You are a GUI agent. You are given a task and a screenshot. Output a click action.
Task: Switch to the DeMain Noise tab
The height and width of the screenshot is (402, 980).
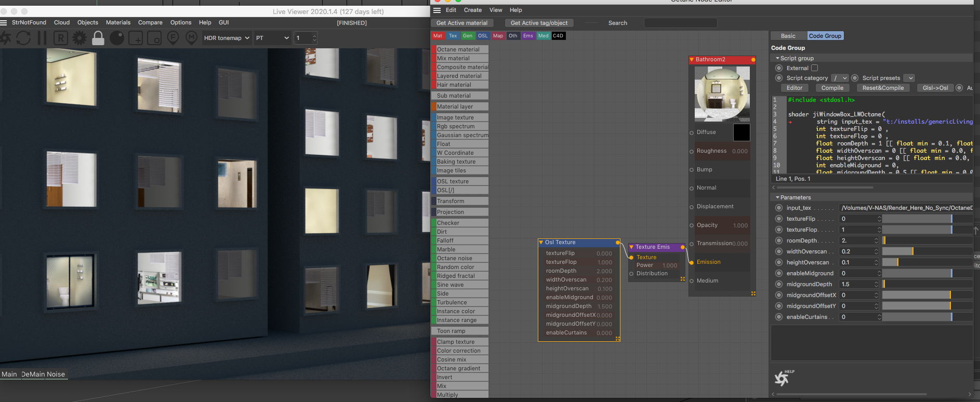(x=43, y=374)
